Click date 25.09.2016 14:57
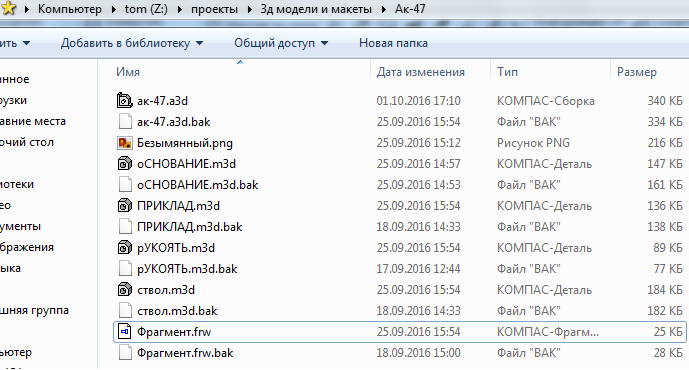 418,164
